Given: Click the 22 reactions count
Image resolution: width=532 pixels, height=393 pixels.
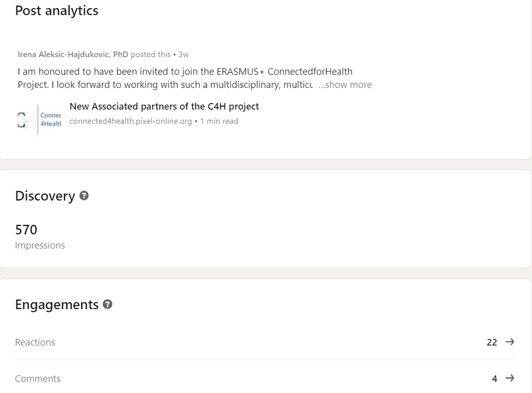Looking at the screenshot, I should pos(492,342).
